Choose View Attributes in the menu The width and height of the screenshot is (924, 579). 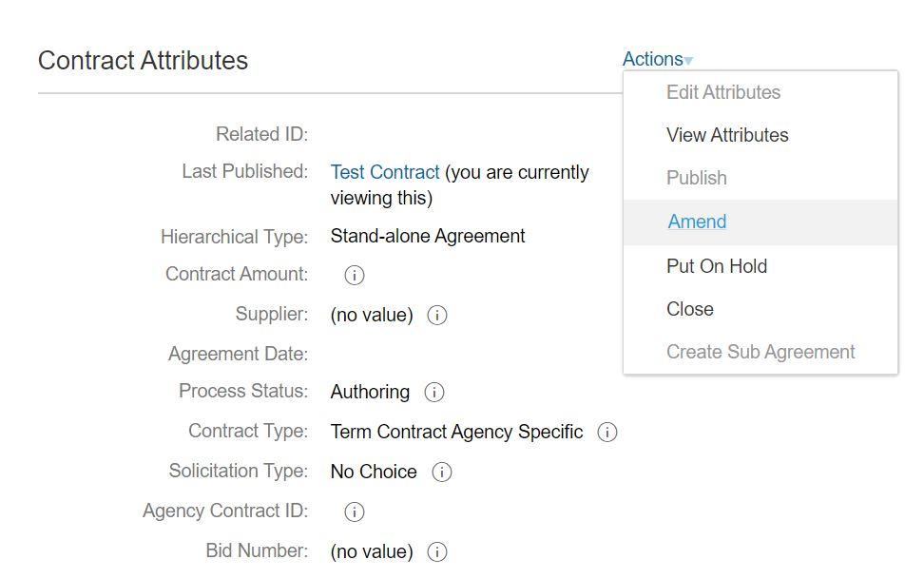click(727, 135)
